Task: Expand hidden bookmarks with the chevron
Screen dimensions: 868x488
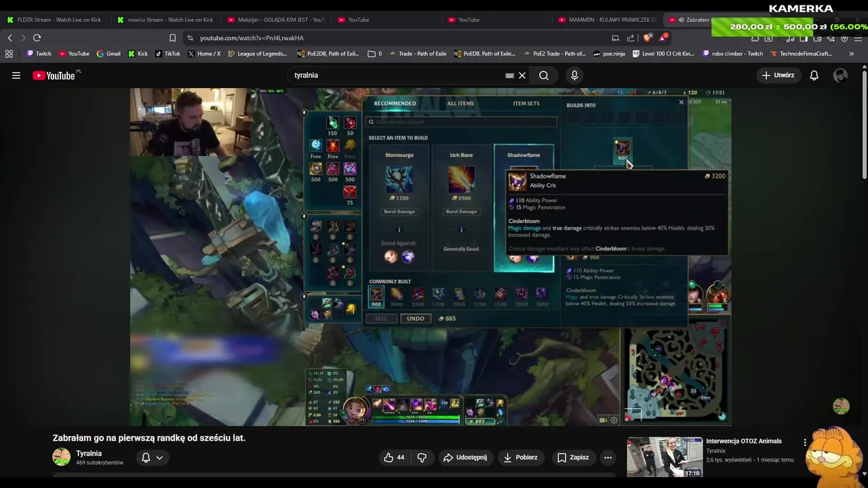Action: click(851, 54)
